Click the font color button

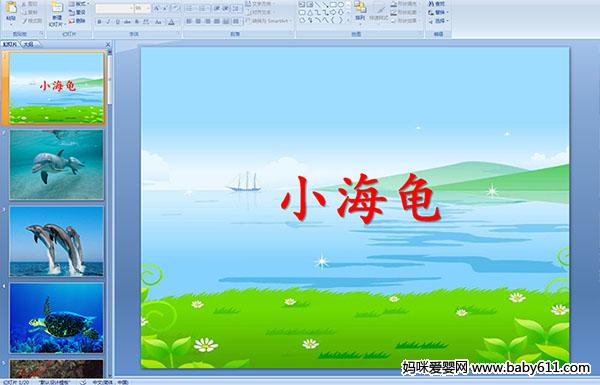click(x=171, y=22)
